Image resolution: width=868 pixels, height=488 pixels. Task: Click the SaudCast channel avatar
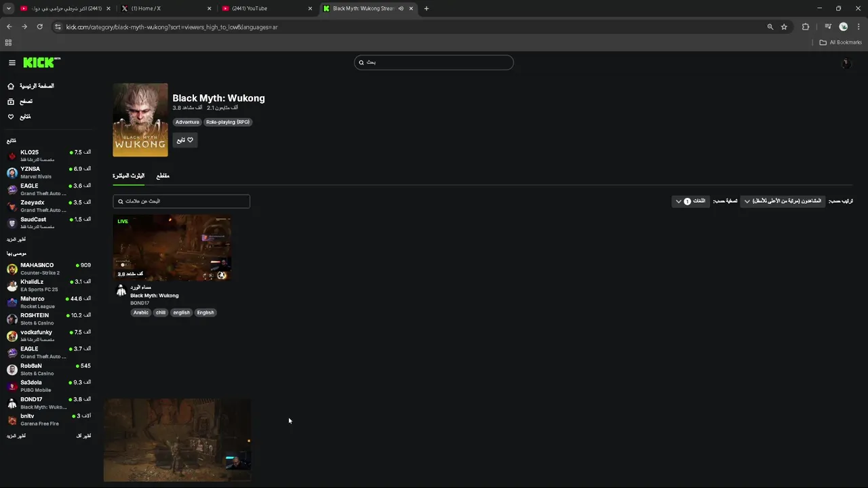(12, 223)
